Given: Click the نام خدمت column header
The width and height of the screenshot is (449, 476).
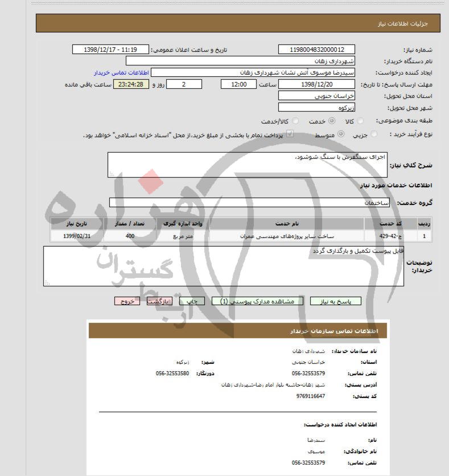Looking at the screenshot, I should pyautogui.click(x=287, y=224).
